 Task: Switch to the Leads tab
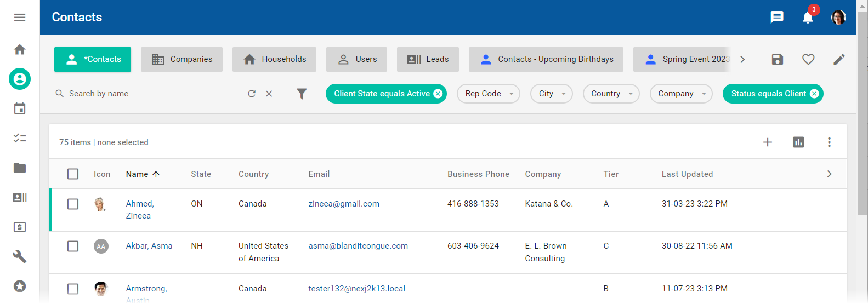428,59
